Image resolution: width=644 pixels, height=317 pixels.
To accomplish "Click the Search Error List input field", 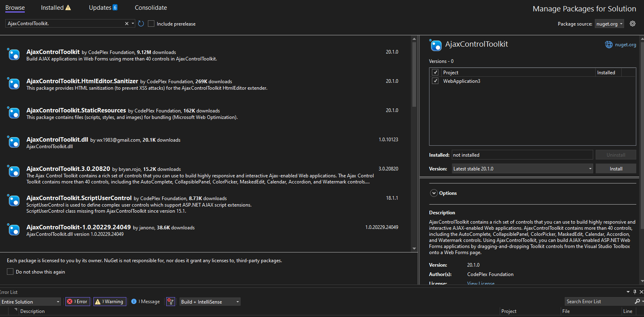I will [x=599, y=301].
